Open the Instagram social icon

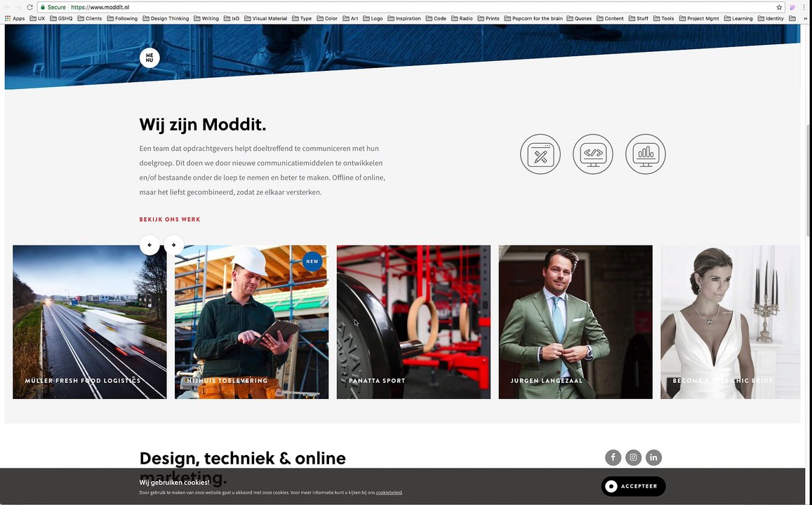click(x=633, y=457)
